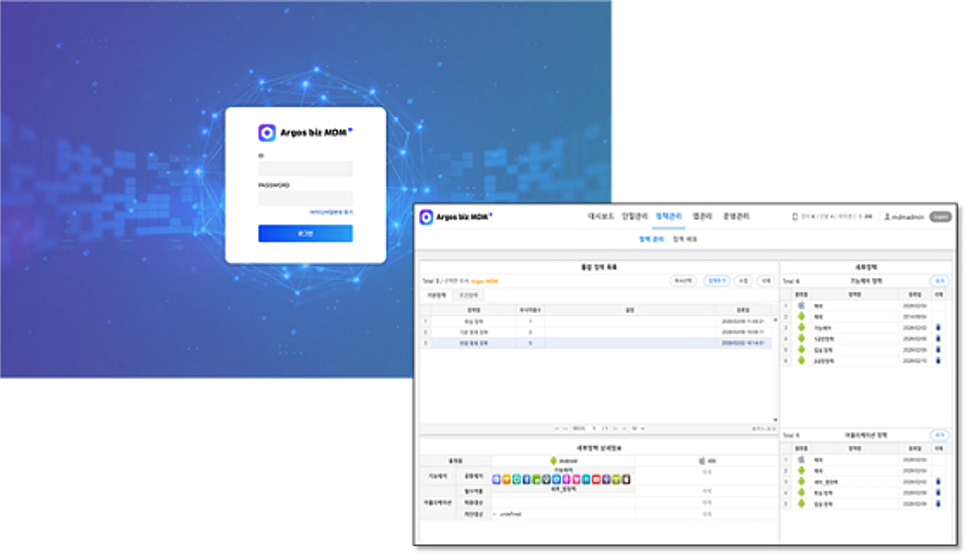Click the user icon beside mdmadmin
This screenshot has height=560, width=967.
(887, 217)
